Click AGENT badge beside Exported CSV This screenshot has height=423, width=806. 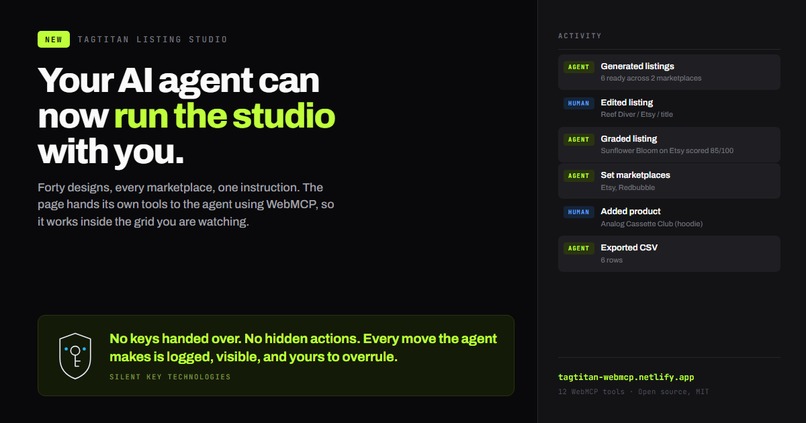click(579, 248)
